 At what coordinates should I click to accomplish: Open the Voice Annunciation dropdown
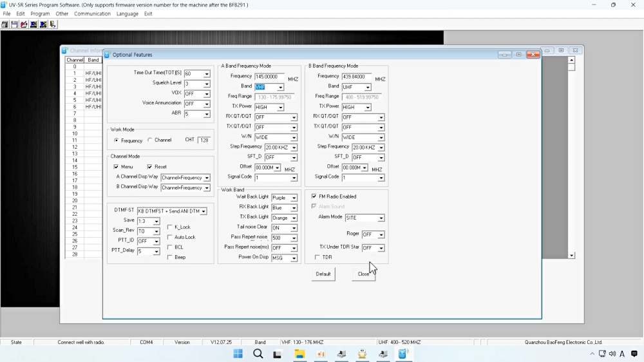coord(207,104)
